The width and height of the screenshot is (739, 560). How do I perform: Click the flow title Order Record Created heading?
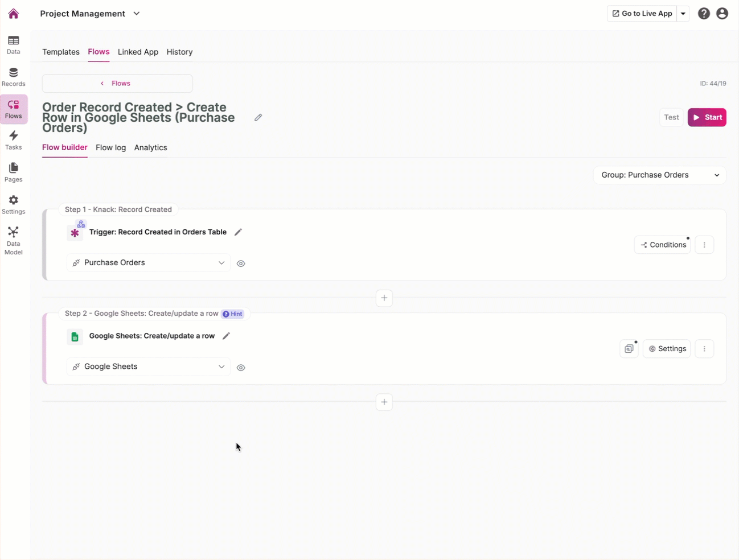(x=138, y=117)
